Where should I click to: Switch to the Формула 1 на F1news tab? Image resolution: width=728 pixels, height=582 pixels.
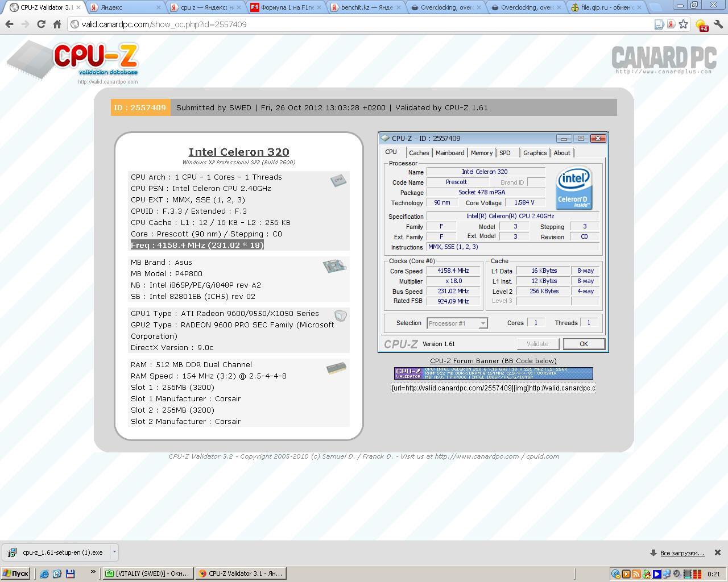pos(287,7)
